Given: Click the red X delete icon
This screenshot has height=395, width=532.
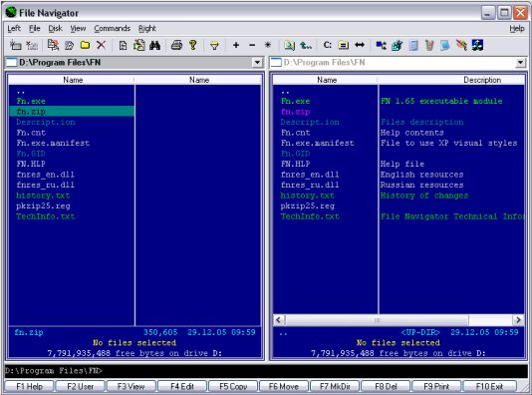Looking at the screenshot, I should (x=101, y=45).
